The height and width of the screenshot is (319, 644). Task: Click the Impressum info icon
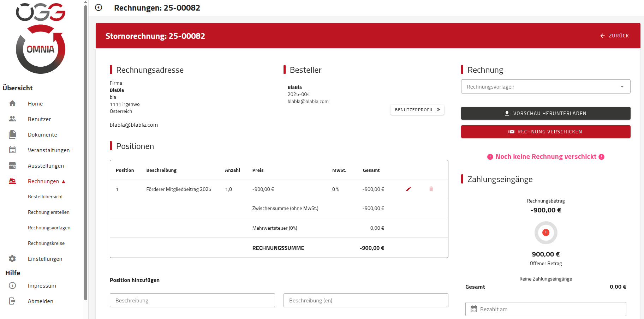tap(12, 285)
